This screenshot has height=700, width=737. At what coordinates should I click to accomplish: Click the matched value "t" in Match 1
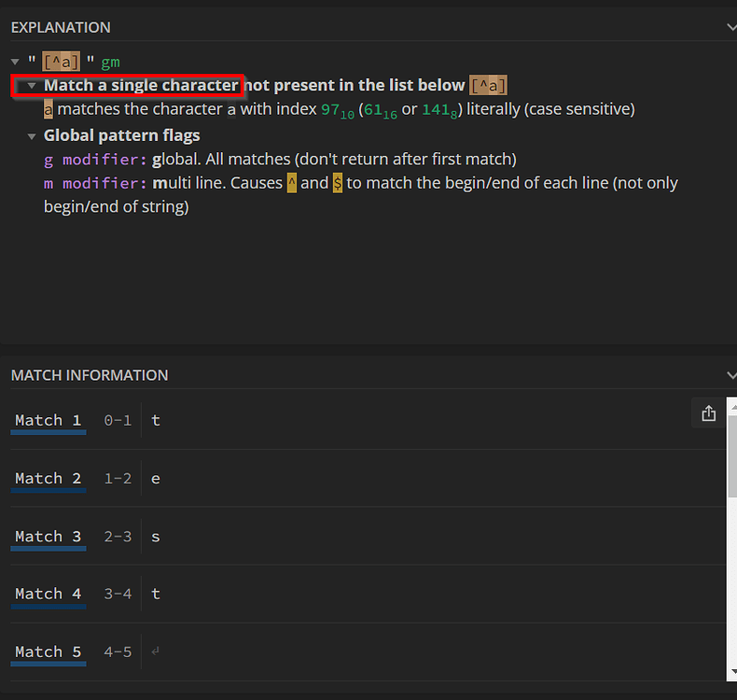click(x=156, y=420)
